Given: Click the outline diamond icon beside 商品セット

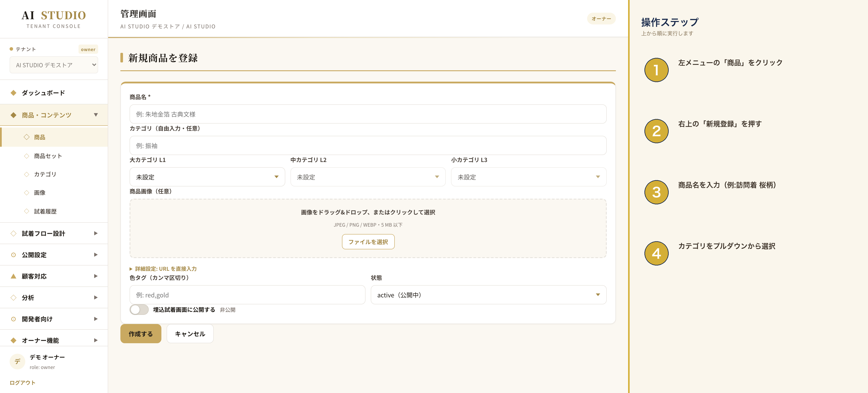Looking at the screenshot, I should pos(27,156).
